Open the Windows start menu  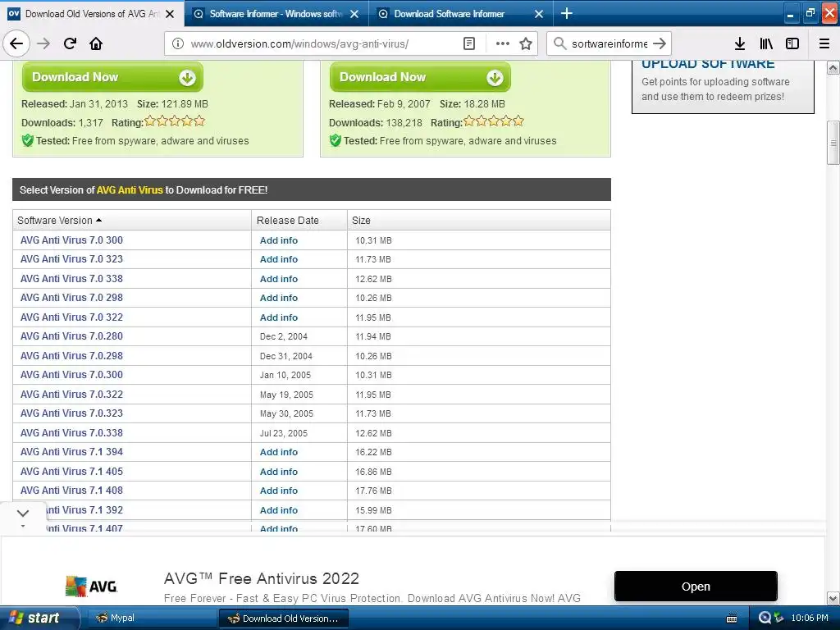point(39,619)
